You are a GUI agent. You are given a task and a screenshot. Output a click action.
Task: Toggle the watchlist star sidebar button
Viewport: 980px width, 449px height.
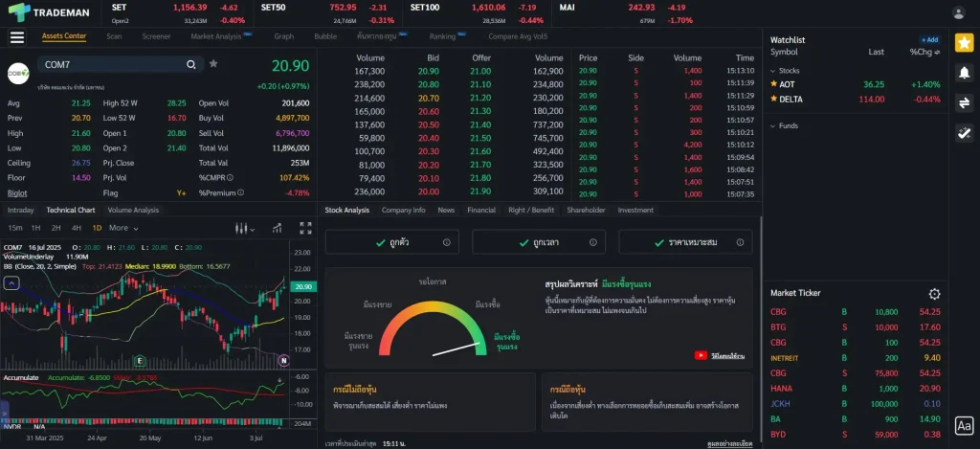click(964, 41)
